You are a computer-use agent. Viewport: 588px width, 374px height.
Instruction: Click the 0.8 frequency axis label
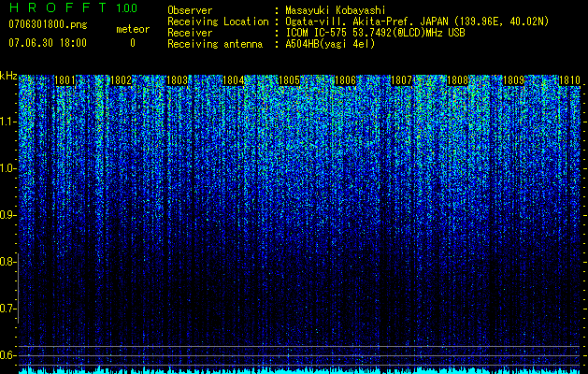point(7,262)
